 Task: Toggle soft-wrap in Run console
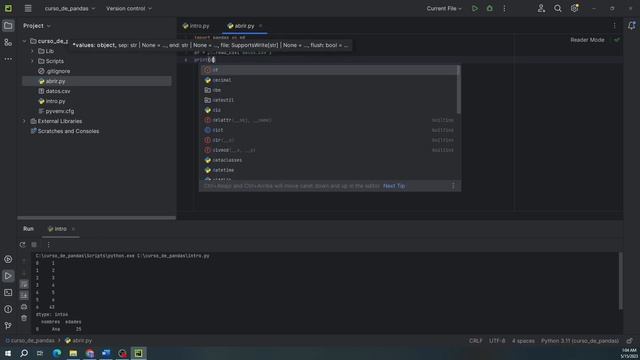click(x=24, y=284)
